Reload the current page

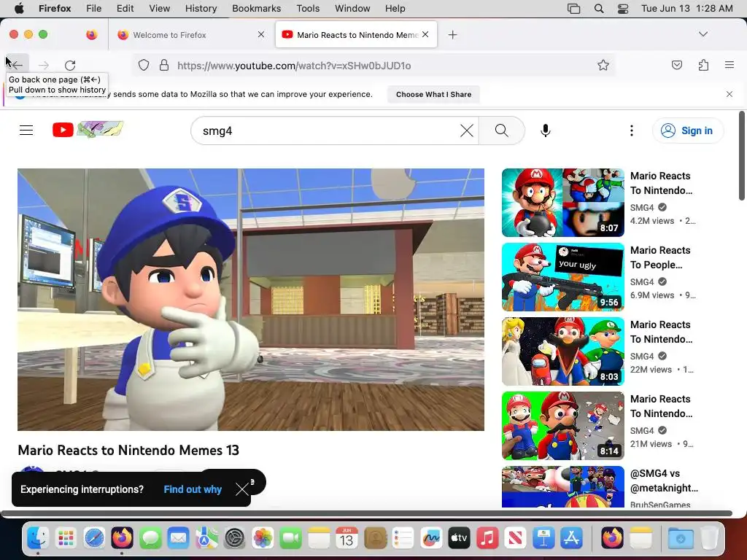[70, 65]
